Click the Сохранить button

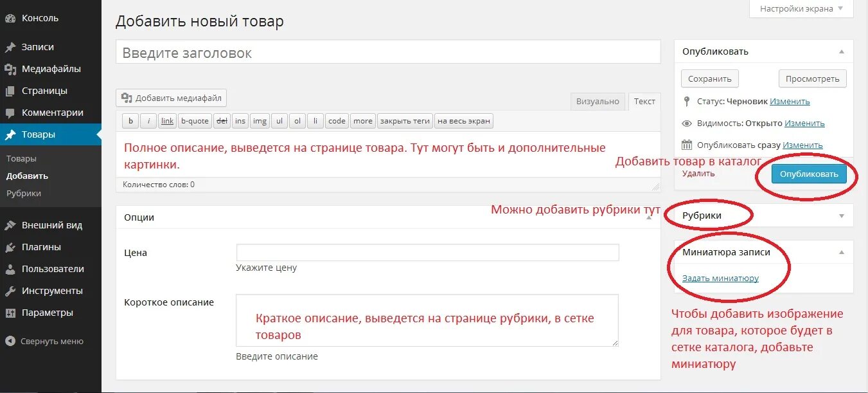pos(710,78)
